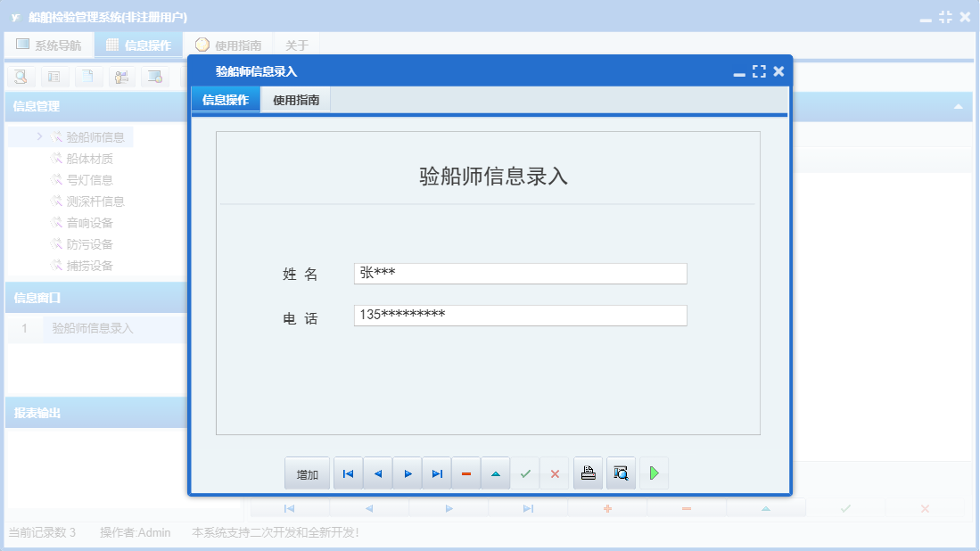Open the 关于 tab in the main window
This screenshot has width=980, height=551.
pos(296,43)
